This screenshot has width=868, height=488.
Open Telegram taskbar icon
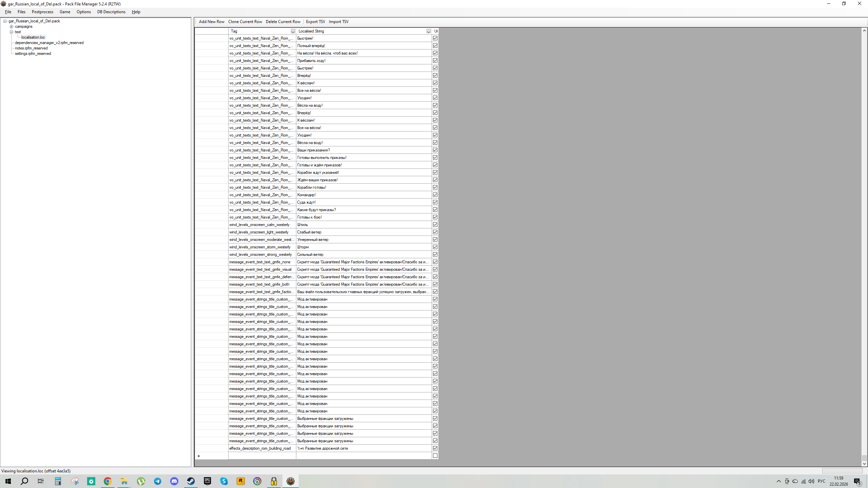coord(158,481)
